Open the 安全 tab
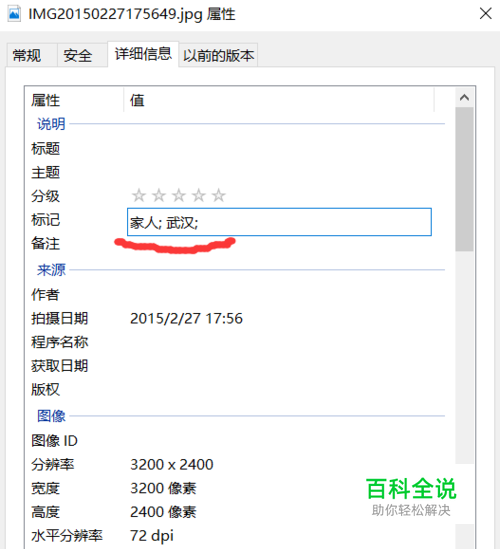This screenshot has width=500, height=549. [82, 55]
